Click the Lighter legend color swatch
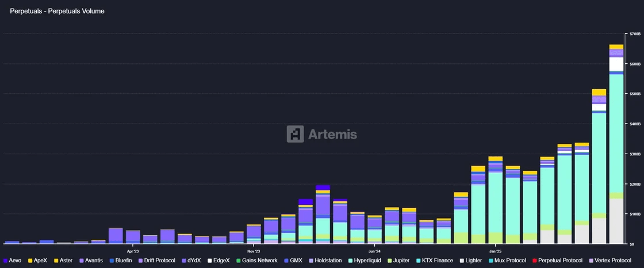The width and height of the screenshot is (644, 268). coord(462,261)
